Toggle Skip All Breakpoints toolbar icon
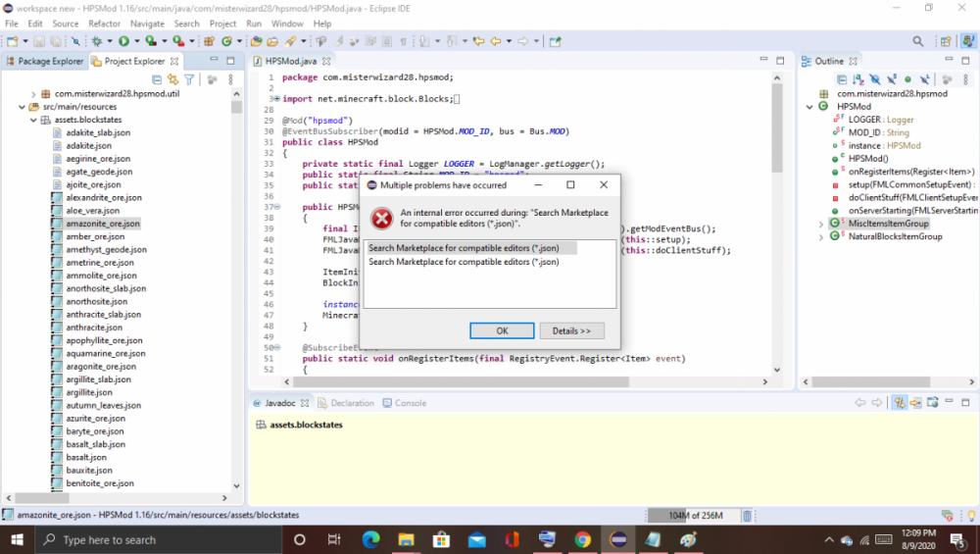Image resolution: width=980 pixels, height=554 pixels. tap(75, 41)
